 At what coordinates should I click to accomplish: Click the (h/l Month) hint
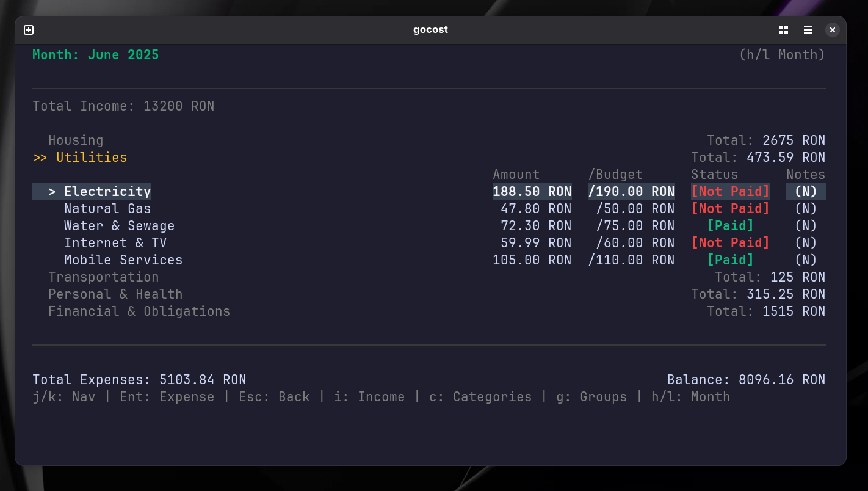(x=782, y=55)
